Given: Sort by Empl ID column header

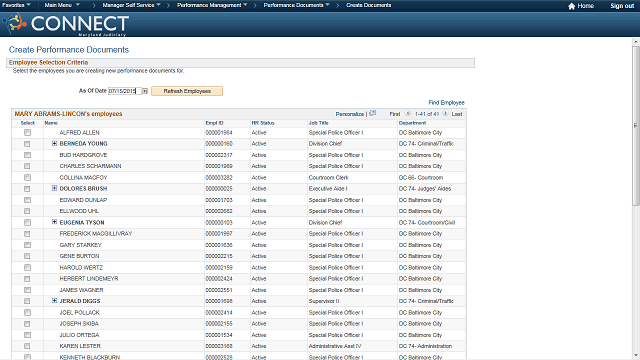Looking at the screenshot, I should 214,123.
